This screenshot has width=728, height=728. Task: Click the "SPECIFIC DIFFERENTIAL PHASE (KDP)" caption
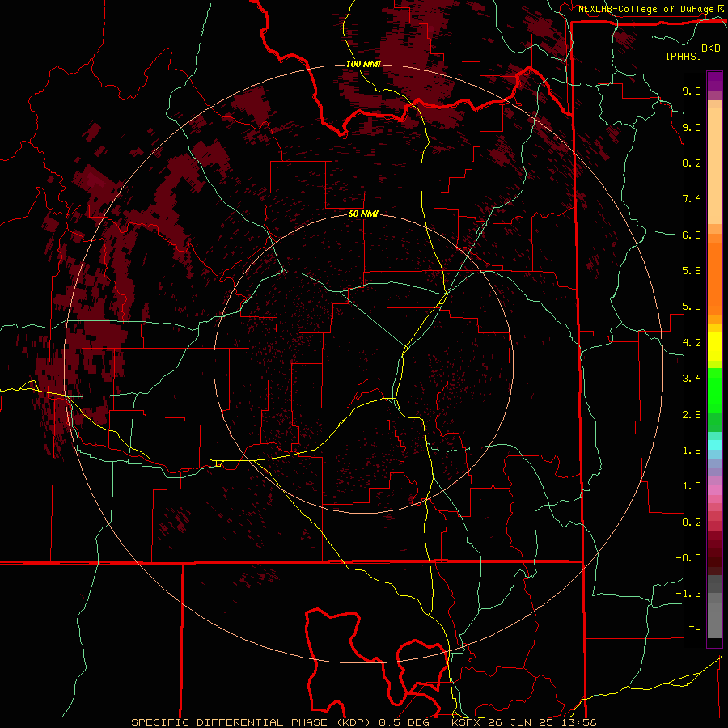252,722
